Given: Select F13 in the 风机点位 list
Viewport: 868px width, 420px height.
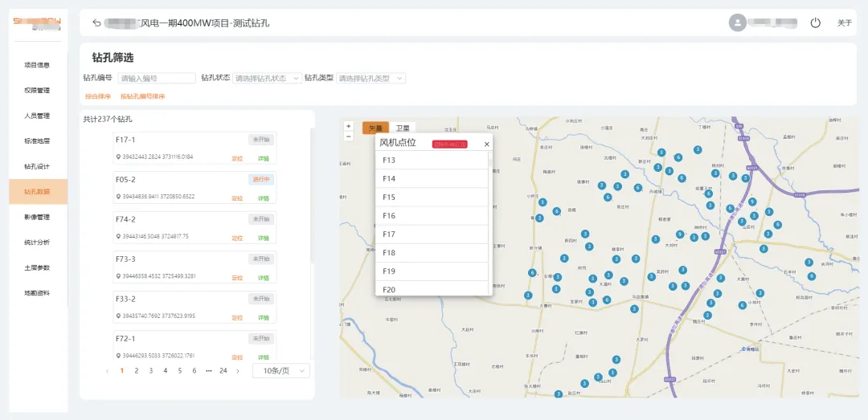Looking at the screenshot, I should 432,161.
